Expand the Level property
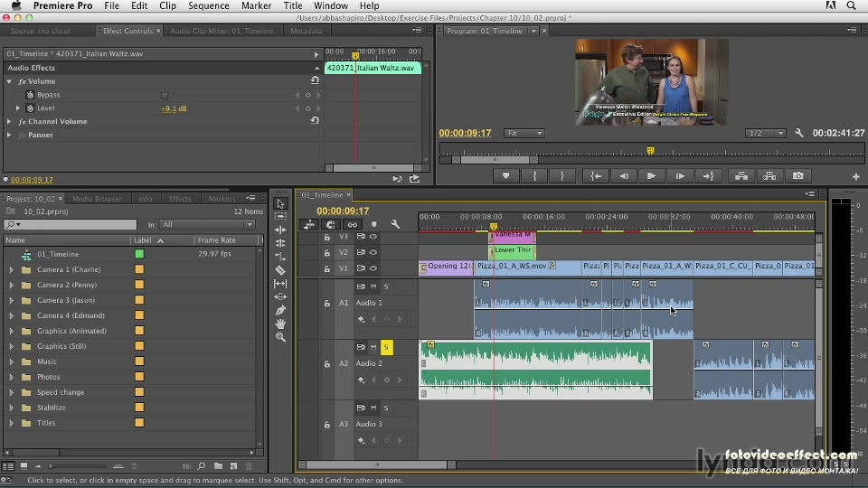The image size is (868, 488). click(x=18, y=108)
